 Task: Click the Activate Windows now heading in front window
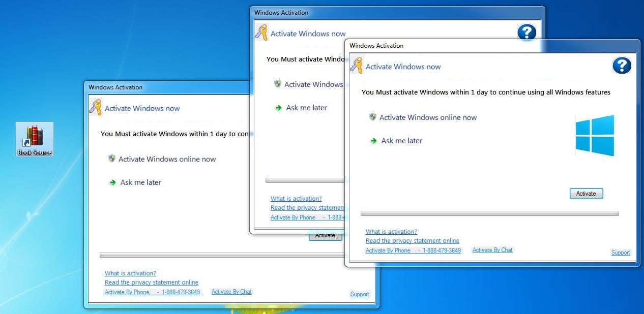click(x=403, y=67)
